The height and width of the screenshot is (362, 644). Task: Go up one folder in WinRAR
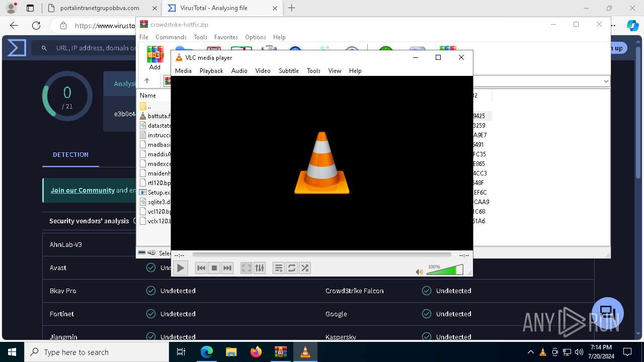(147, 81)
